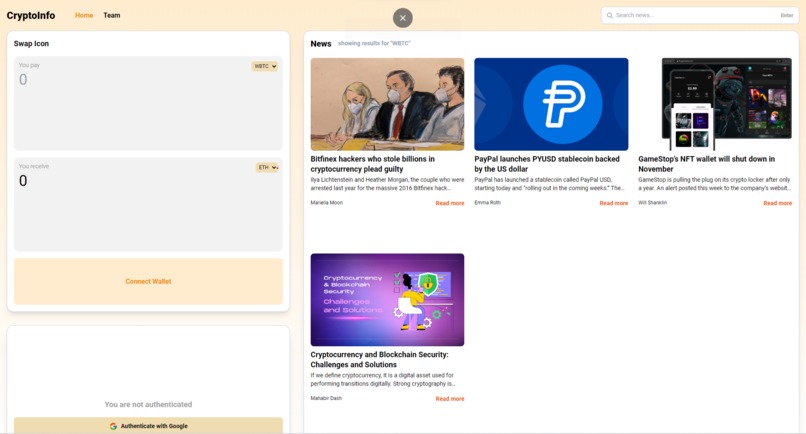Open the Team menu item

point(112,15)
